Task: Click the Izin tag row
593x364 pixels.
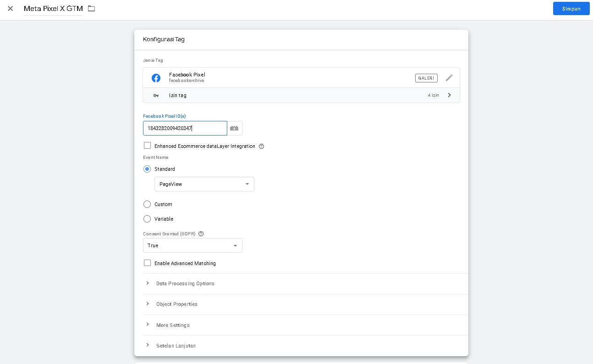Action: [301, 95]
